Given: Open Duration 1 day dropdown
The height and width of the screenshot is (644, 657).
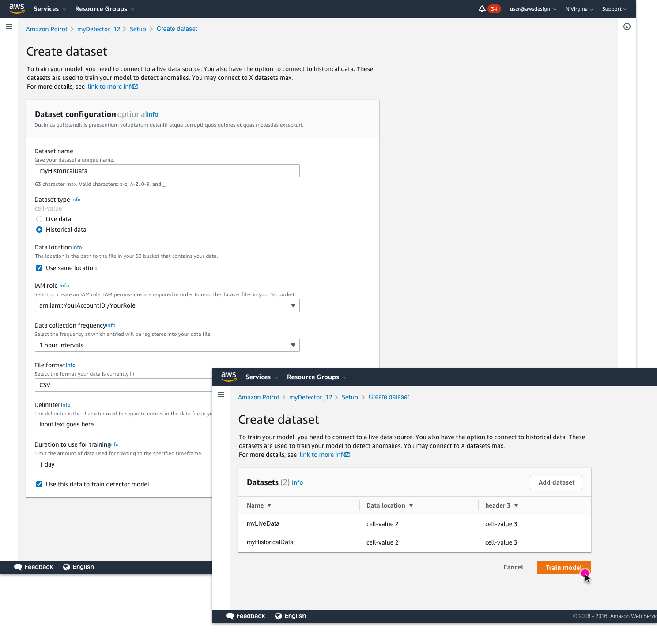Looking at the screenshot, I should click(123, 464).
